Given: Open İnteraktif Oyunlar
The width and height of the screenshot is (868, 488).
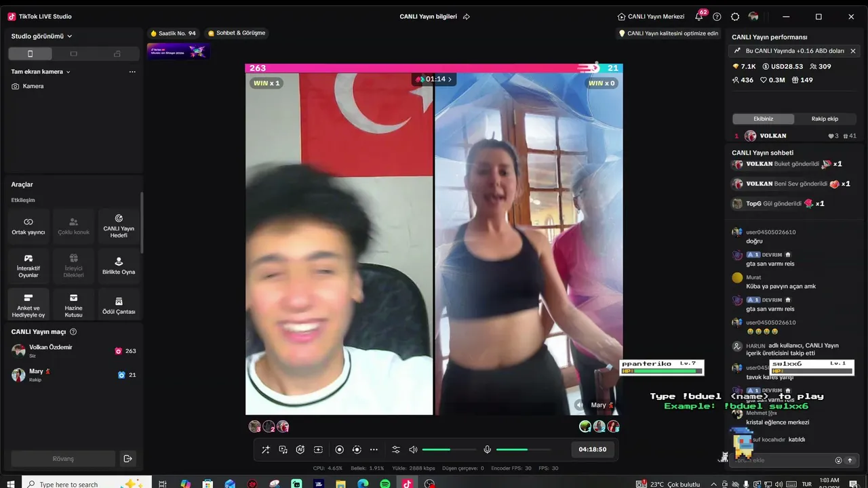Looking at the screenshot, I should pos(28,266).
